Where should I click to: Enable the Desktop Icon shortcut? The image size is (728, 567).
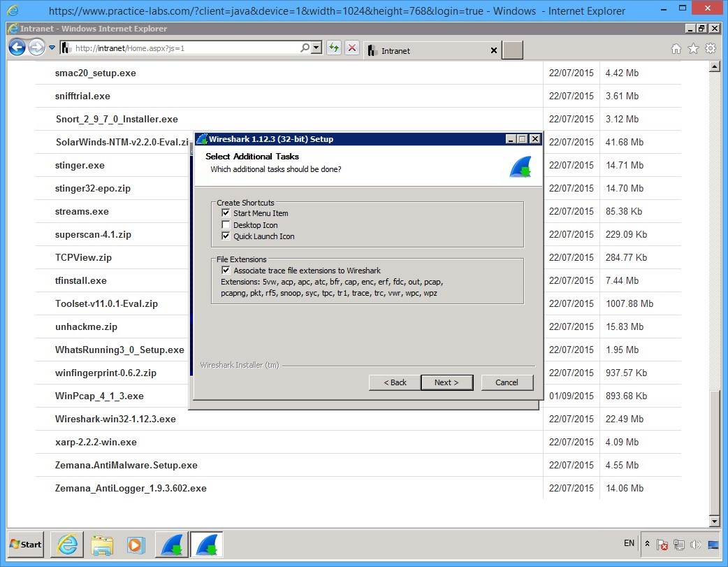tap(226, 224)
